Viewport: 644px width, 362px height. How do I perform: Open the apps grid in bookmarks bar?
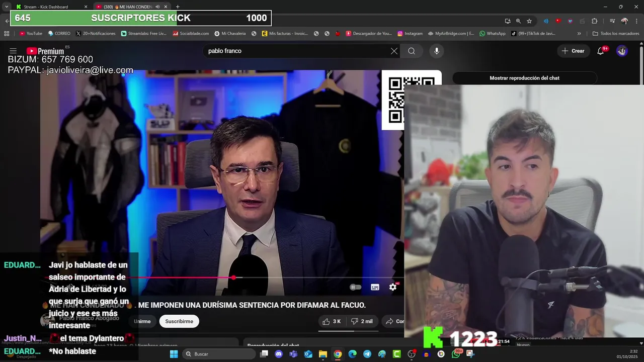point(7,33)
